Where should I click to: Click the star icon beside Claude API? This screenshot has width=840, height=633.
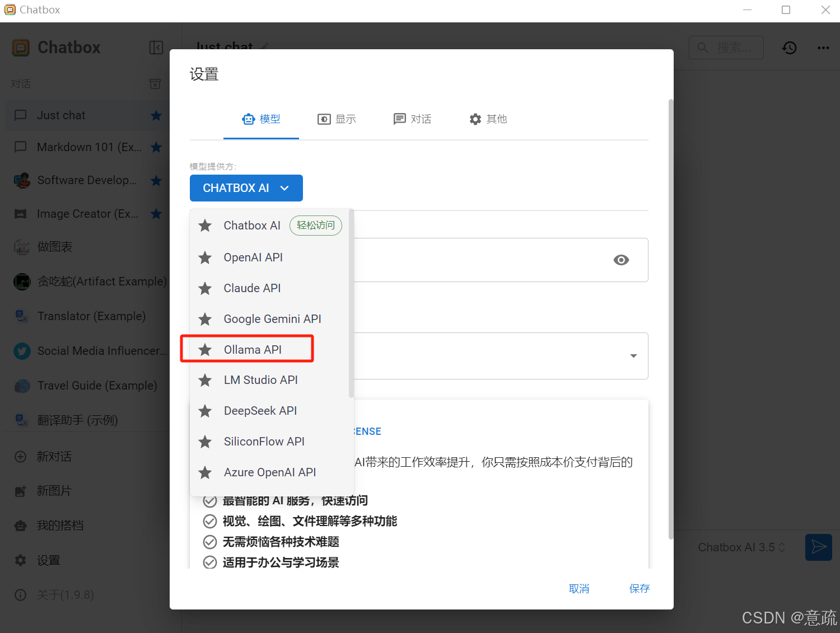point(206,288)
